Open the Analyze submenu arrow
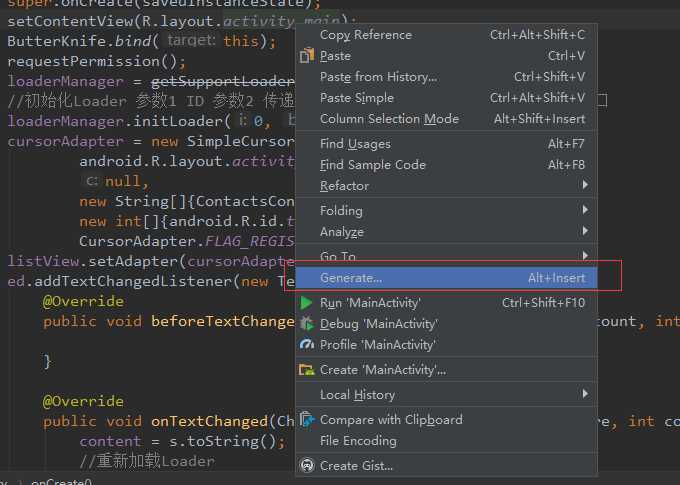680x485 pixels. tap(585, 232)
